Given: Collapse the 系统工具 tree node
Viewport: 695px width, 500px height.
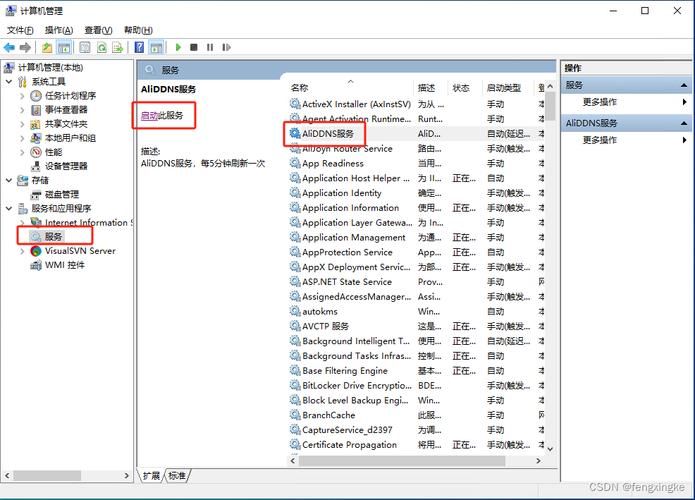Looking at the screenshot, I should (x=9, y=82).
